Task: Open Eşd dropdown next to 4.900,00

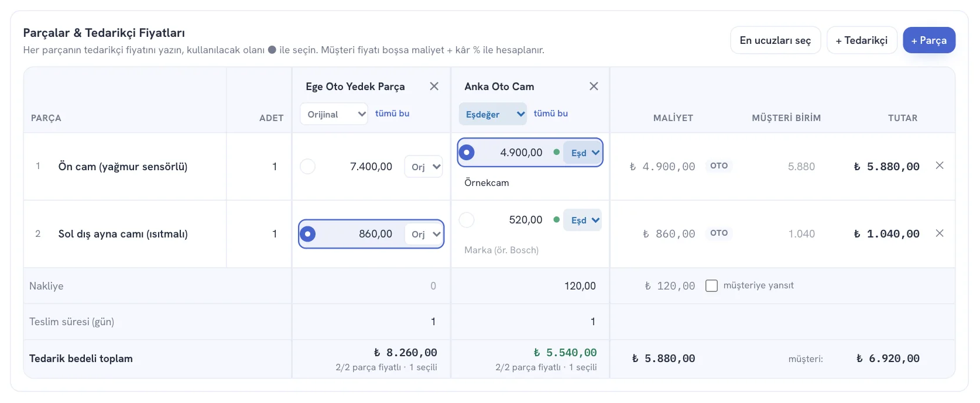Action: point(582,153)
